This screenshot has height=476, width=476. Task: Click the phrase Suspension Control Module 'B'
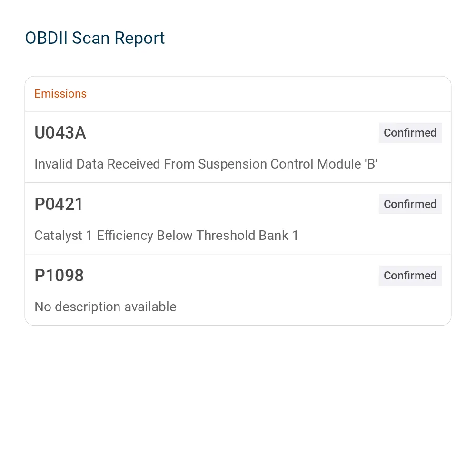click(288, 164)
